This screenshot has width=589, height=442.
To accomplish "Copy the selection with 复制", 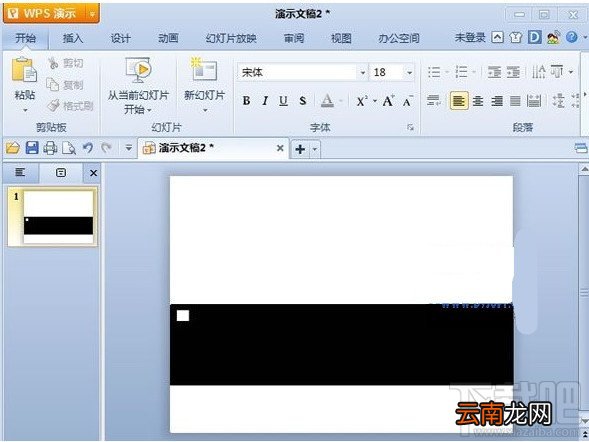I will pos(65,85).
